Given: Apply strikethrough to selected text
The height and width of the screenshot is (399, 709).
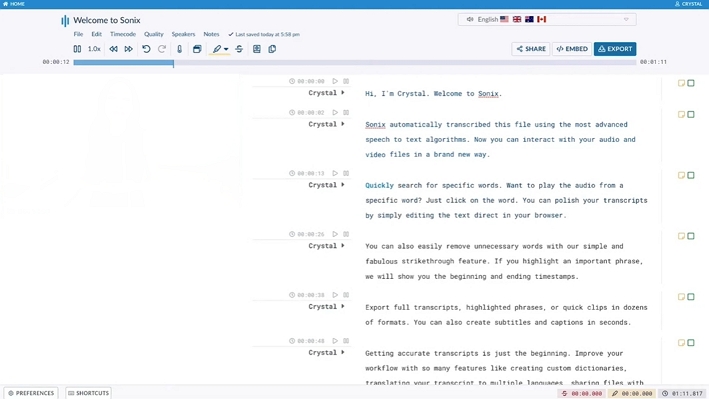Looking at the screenshot, I should 239,49.
